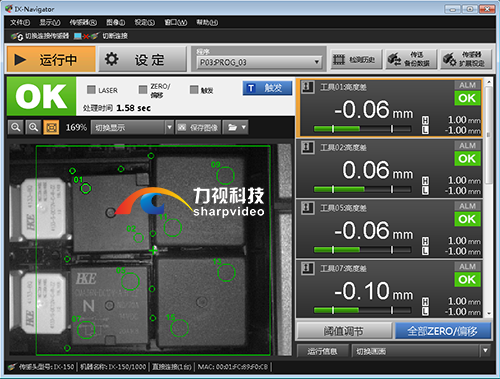Click the 阈值调节 threshold adjust button

344,331
